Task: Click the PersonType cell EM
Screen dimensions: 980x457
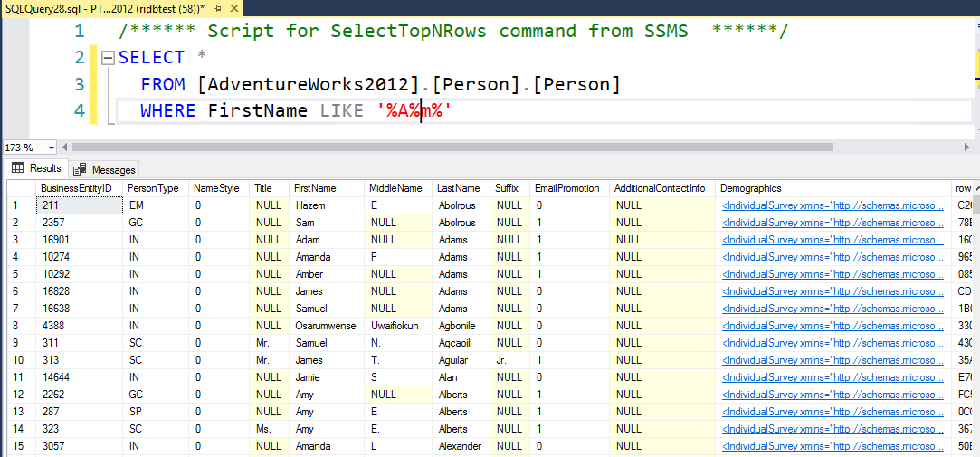Action: pos(156,205)
